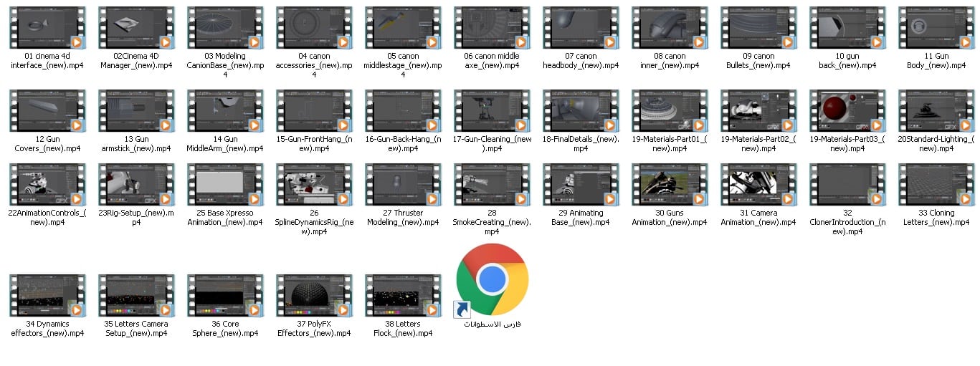980x366 pixels.
Task: Click the file name "13 Gun armstick_(new).mp4"
Action: point(136,143)
